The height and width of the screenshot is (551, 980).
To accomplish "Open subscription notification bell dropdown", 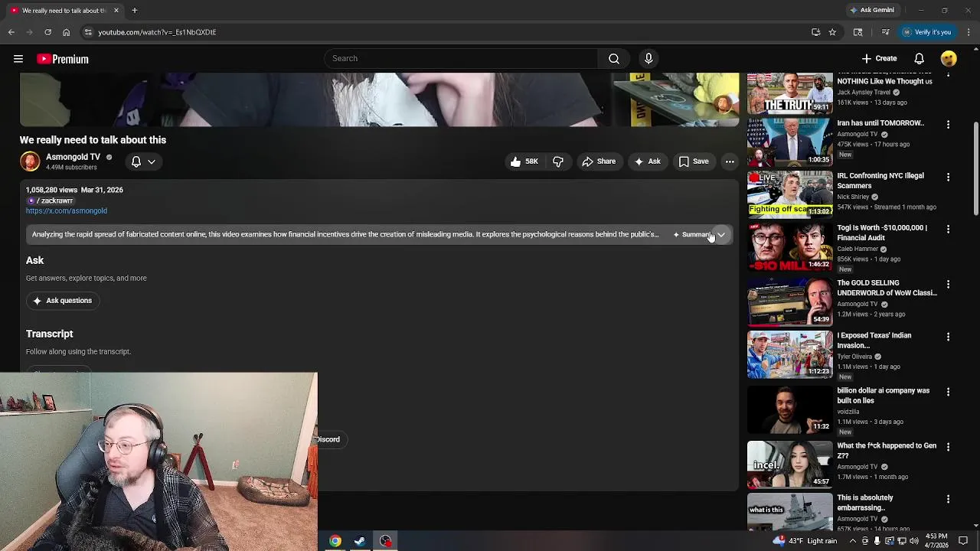I will (x=143, y=161).
